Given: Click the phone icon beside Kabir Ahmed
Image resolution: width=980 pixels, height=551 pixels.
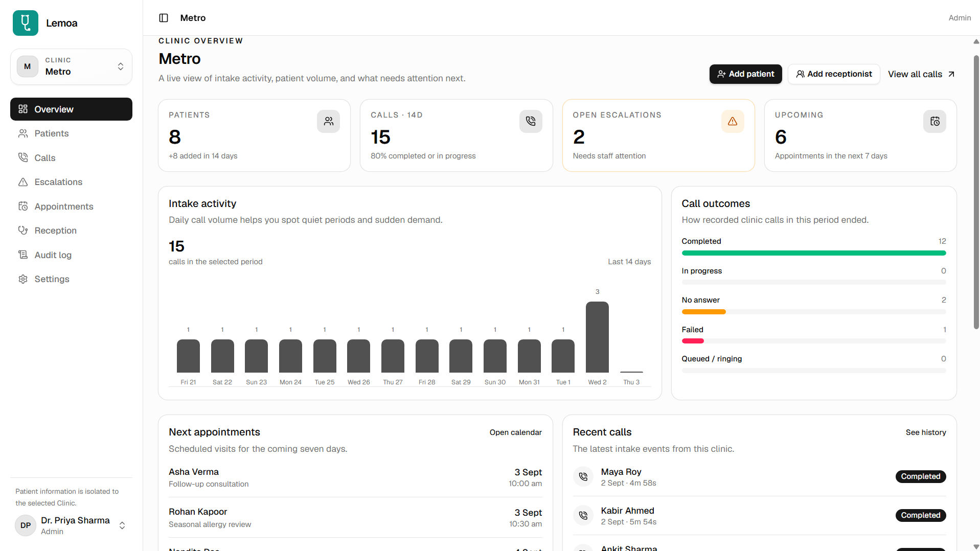Looking at the screenshot, I should (583, 515).
